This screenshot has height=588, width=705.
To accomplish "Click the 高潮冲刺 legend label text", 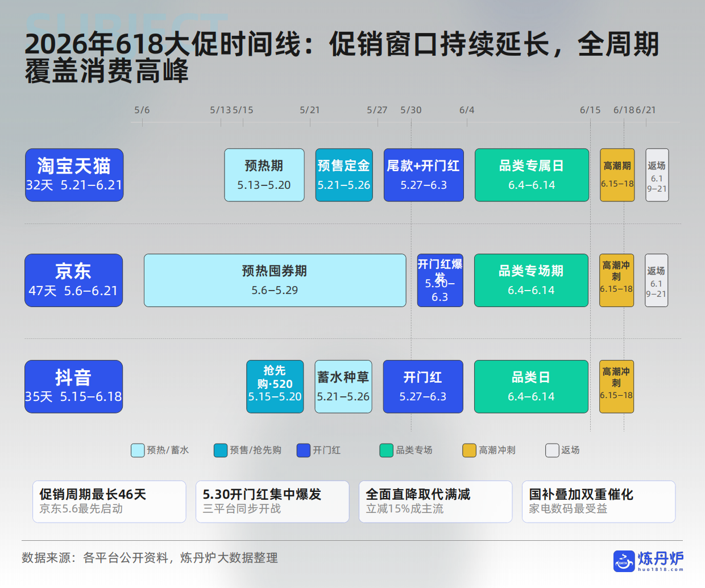I will point(497,450).
